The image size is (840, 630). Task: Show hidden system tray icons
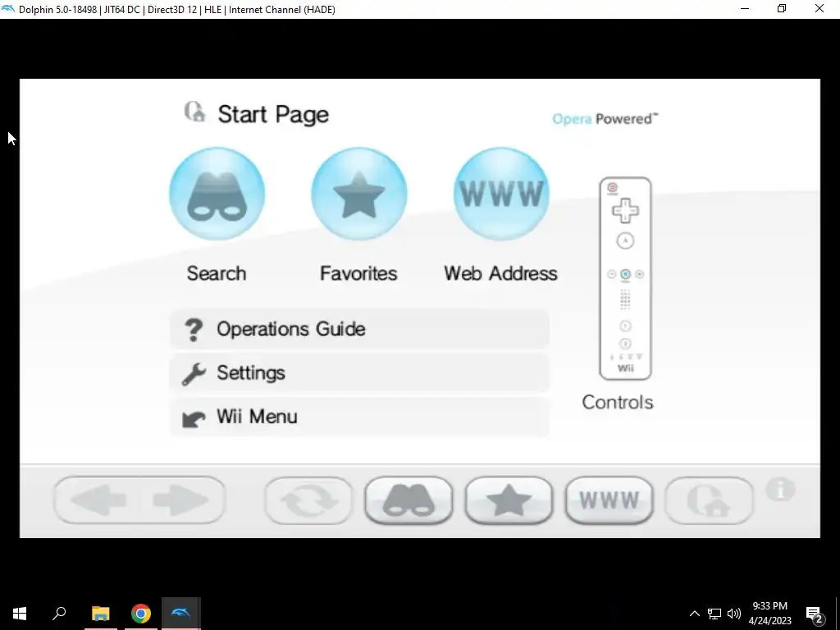[694, 614]
